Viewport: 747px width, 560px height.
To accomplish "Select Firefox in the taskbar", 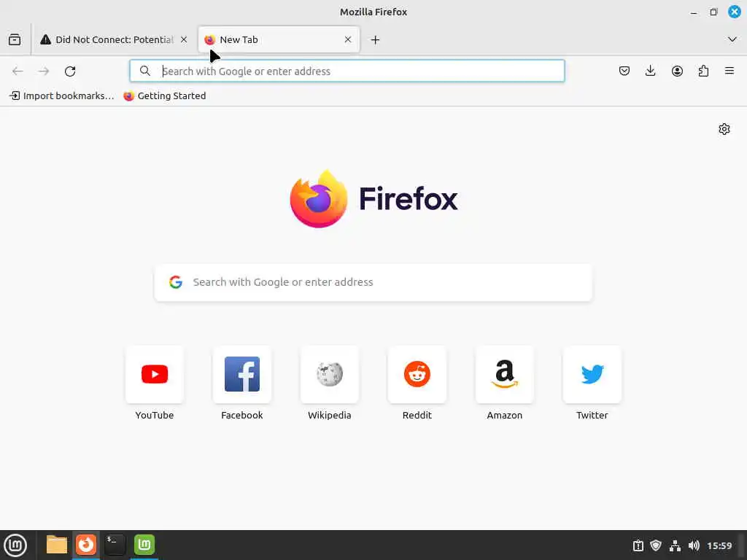I will pyautogui.click(x=86, y=545).
